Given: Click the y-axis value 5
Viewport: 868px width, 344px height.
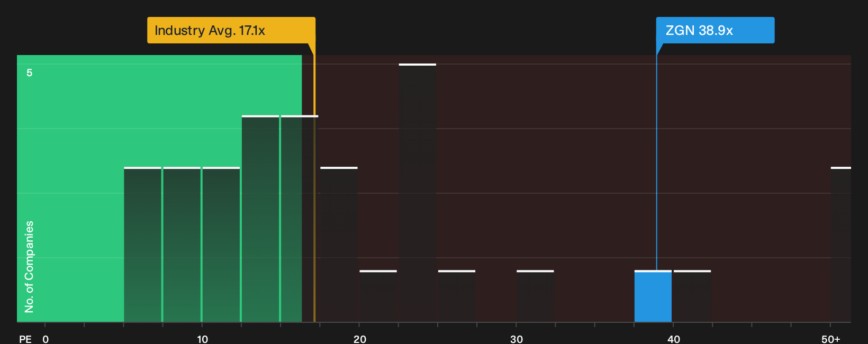Looking at the screenshot, I should [x=30, y=73].
